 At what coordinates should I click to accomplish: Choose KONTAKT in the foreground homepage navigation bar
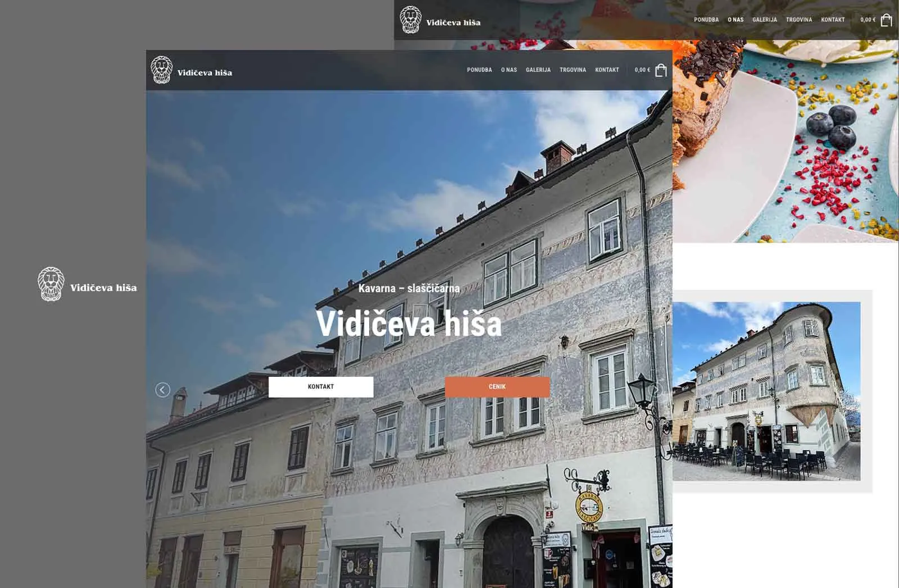[x=607, y=70]
